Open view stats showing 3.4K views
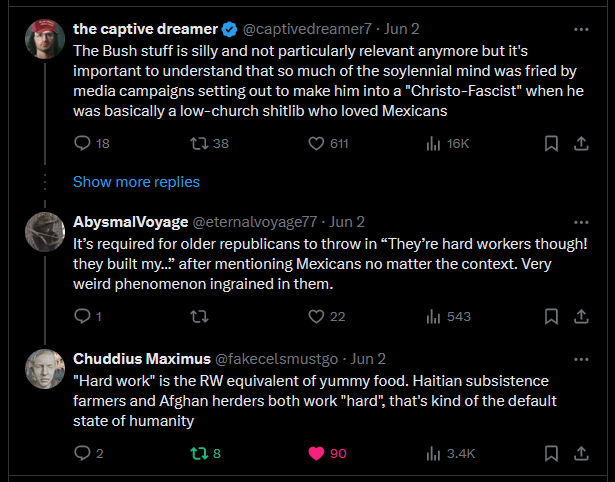This screenshot has height=482, width=615. [x=434, y=453]
